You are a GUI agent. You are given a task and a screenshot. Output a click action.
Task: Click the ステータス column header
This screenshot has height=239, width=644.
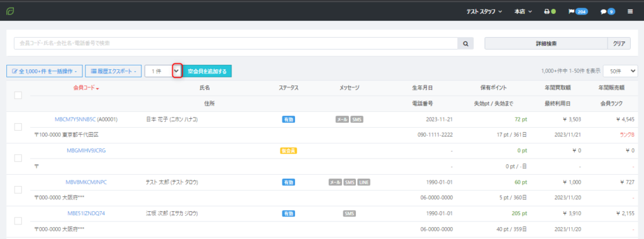pos(288,88)
